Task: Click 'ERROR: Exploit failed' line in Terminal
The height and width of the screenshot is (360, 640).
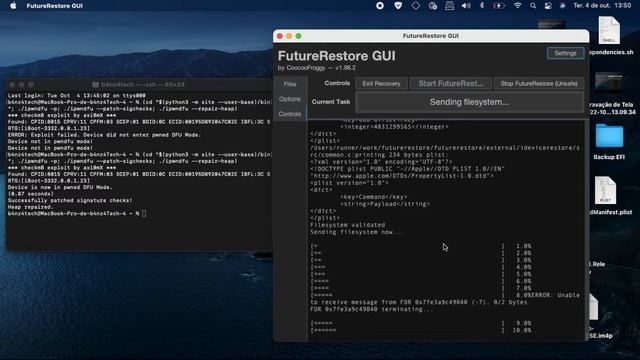Action: pos(104,135)
